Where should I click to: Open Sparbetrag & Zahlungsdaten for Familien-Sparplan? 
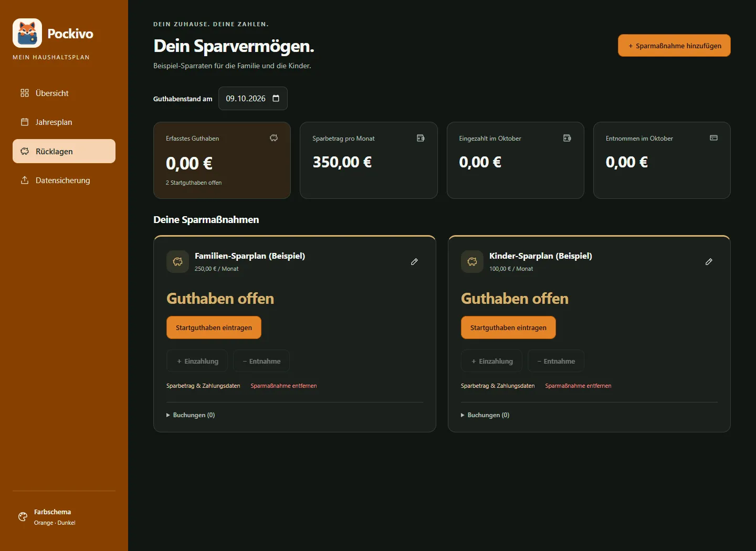pos(203,386)
